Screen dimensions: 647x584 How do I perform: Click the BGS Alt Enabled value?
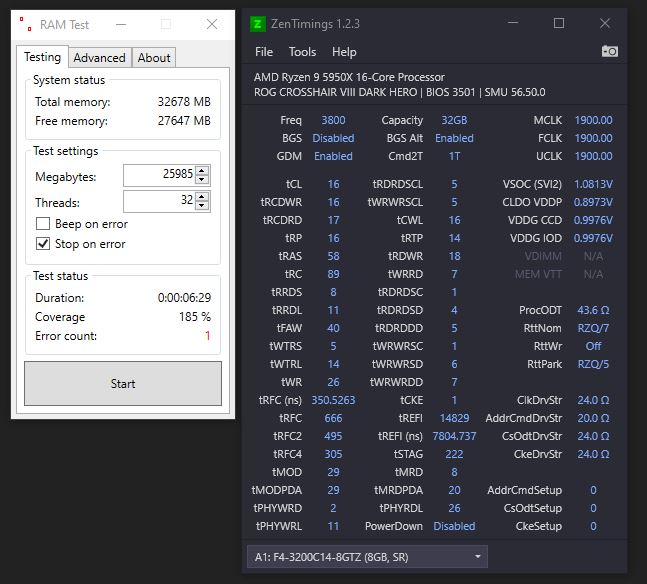[454, 138]
